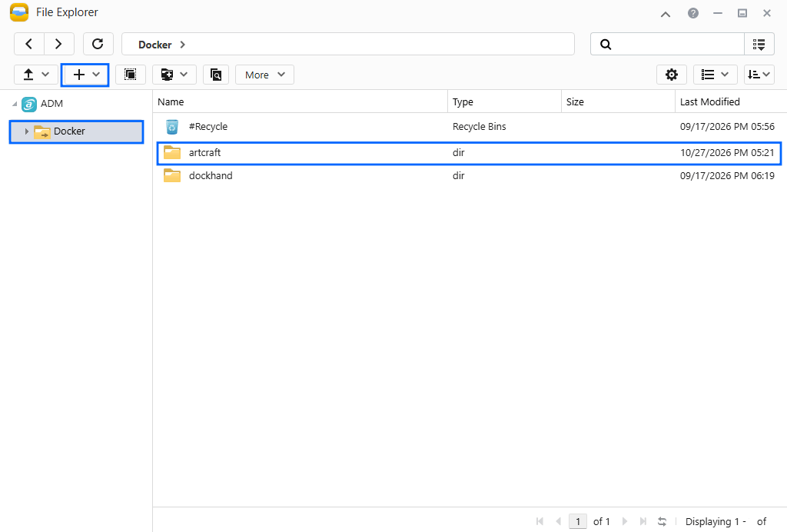Collapse window with the up-arrow icon

(x=666, y=14)
